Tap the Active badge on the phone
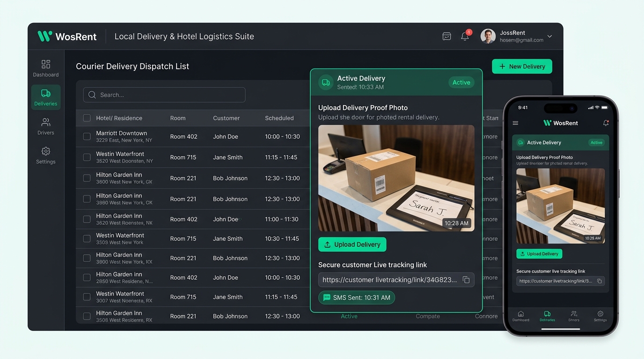644x359 pixels. [596, 143]
